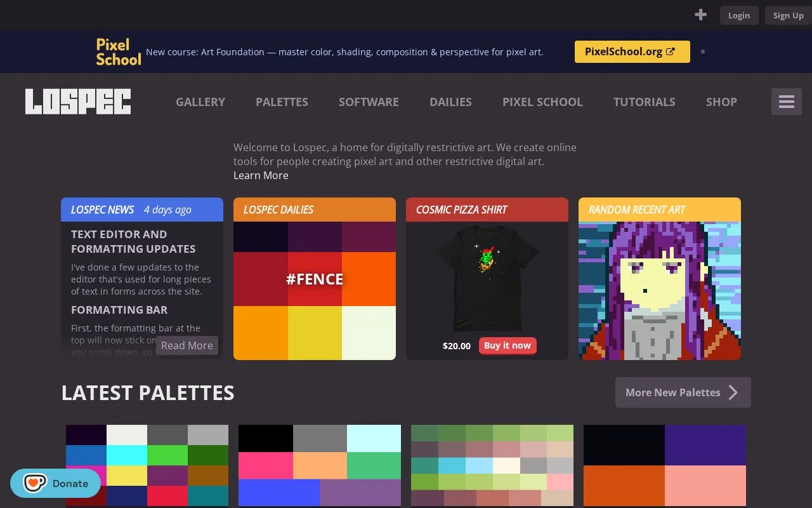Click the cream white swatch in Dailies palette
Image resolution: width=812 pixels, height=508 pixels.
(x=369, y=333)
